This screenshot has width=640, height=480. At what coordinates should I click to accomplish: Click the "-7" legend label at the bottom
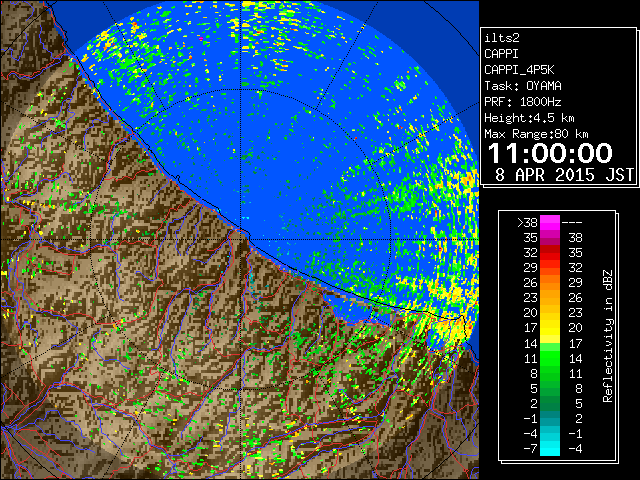pos(530,449)
